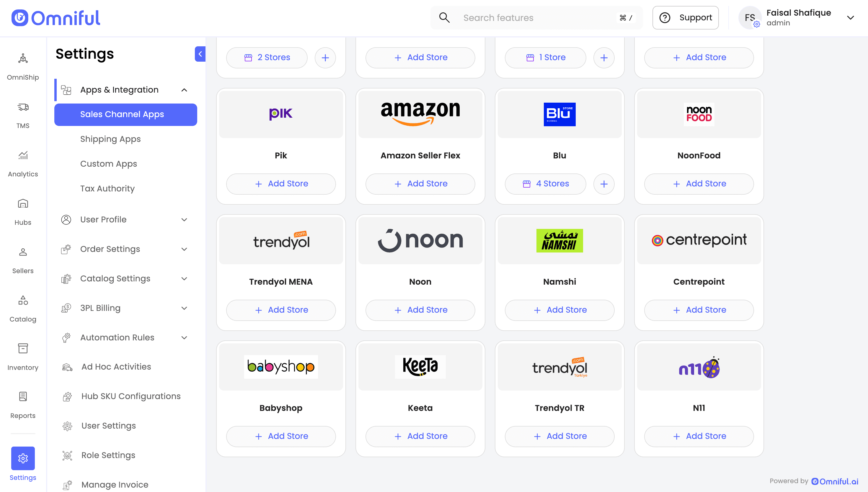Open the Reports icon
Image resolution: width=868 pixels, height=492 pixels.
click(x=23, y=396)
